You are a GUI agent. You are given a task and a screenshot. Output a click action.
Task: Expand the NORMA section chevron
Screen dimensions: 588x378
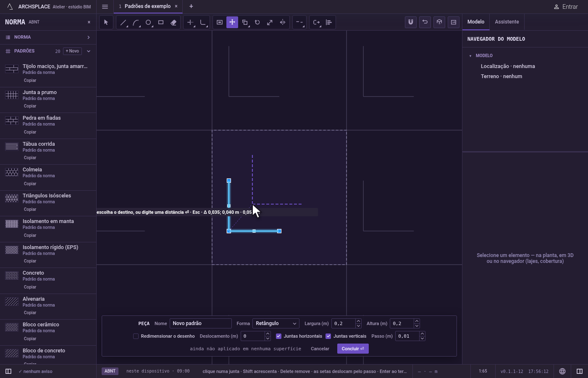[x=89, y=37]
